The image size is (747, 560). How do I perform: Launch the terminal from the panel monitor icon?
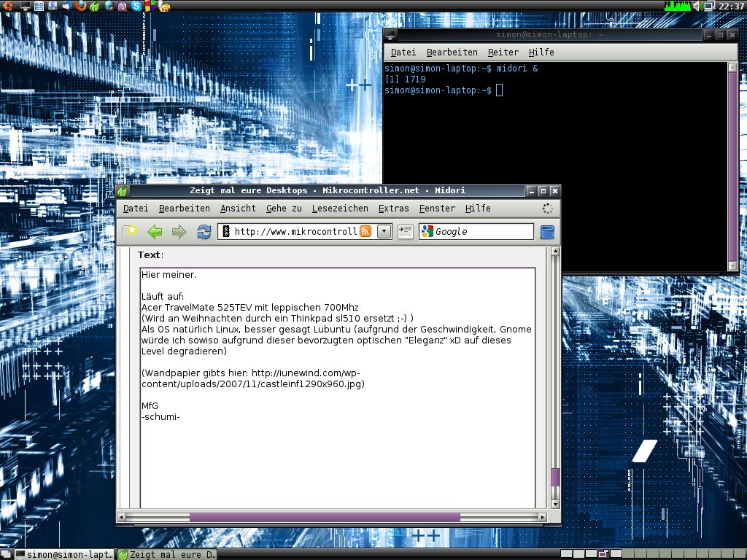(26, 6)
